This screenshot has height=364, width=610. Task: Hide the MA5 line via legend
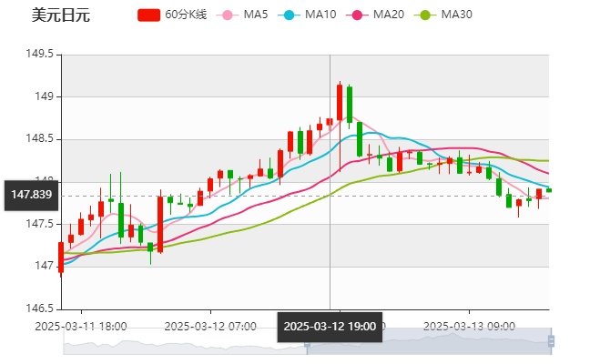pyautogui.click(x=256, y=15)
